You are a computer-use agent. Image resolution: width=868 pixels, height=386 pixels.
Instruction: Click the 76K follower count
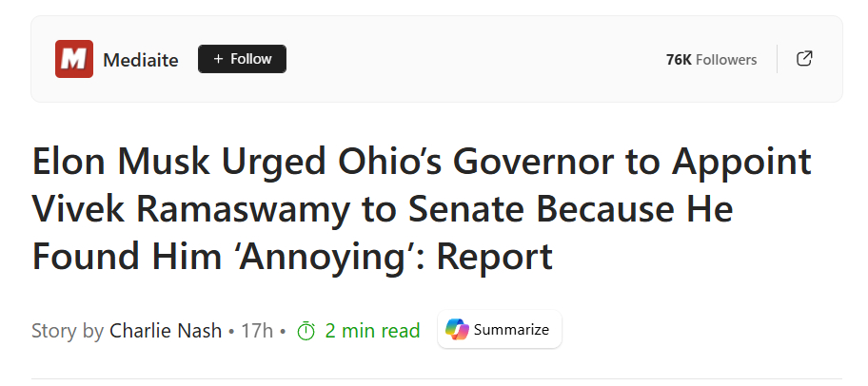tap(679, 60)
